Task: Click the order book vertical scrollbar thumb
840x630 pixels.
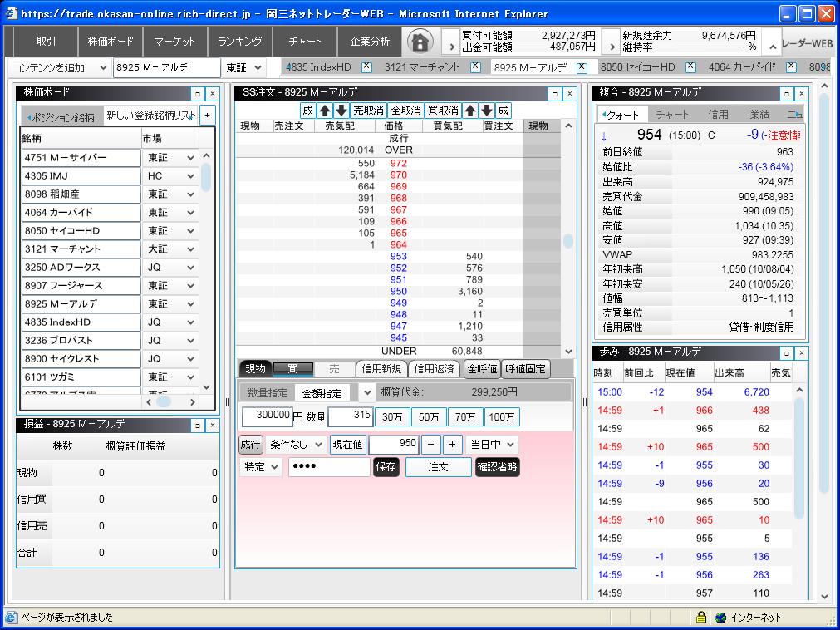Action: point(568,241)
